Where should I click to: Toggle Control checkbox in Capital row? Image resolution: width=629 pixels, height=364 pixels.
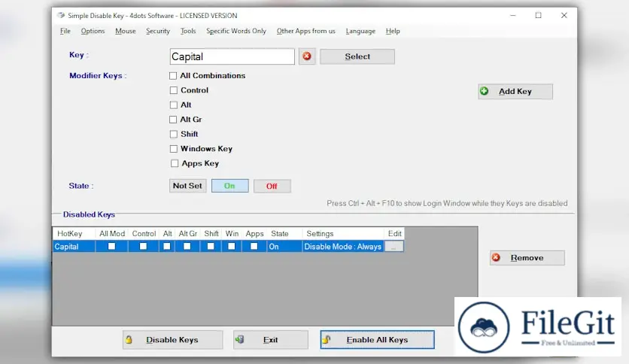143,246
